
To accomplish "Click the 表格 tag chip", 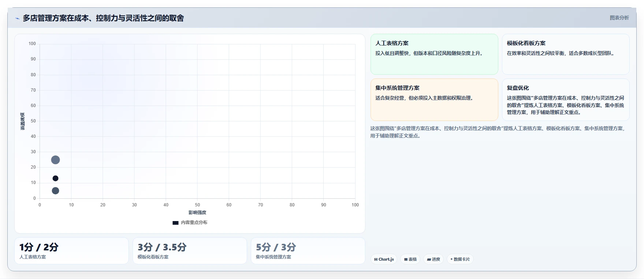I will 410,259.
